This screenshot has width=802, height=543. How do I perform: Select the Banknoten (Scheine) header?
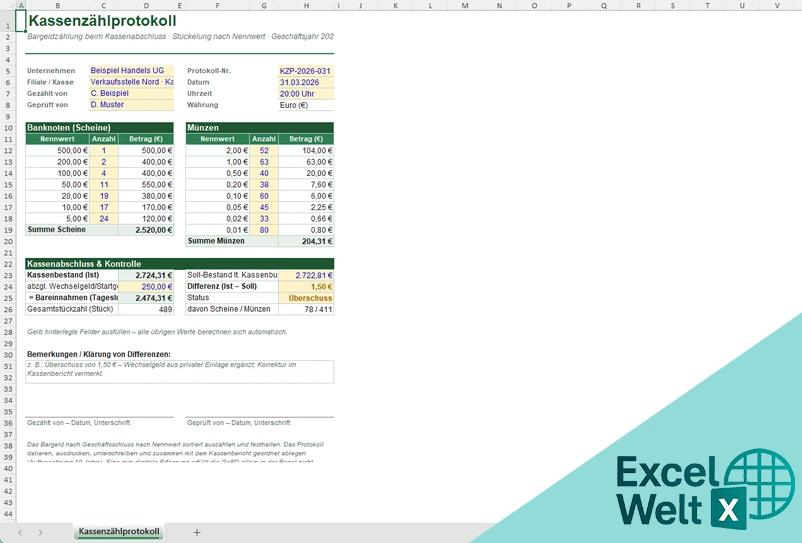point(100,128)
